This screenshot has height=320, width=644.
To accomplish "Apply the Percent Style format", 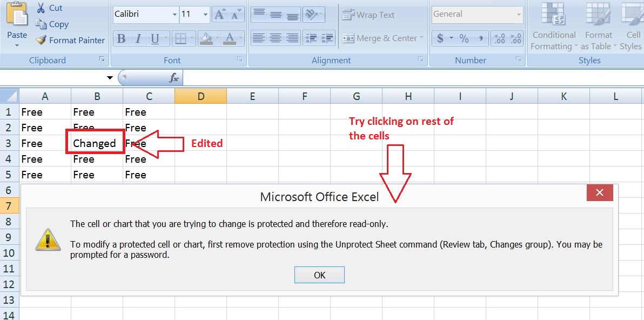I will (464, 38).
